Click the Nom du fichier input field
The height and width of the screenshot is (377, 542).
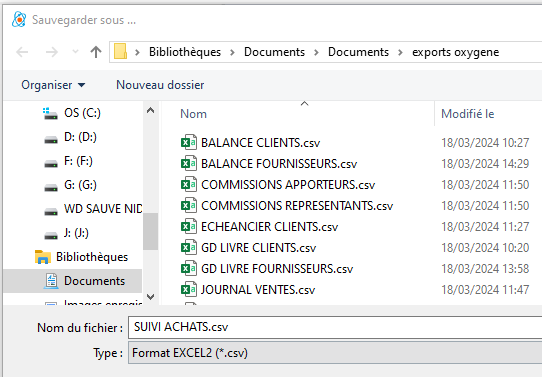pos(335,327)
